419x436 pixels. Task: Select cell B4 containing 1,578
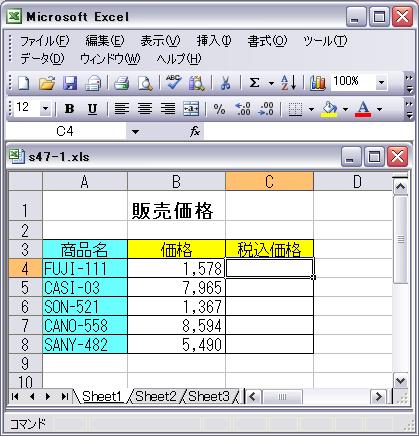point(176,268)
